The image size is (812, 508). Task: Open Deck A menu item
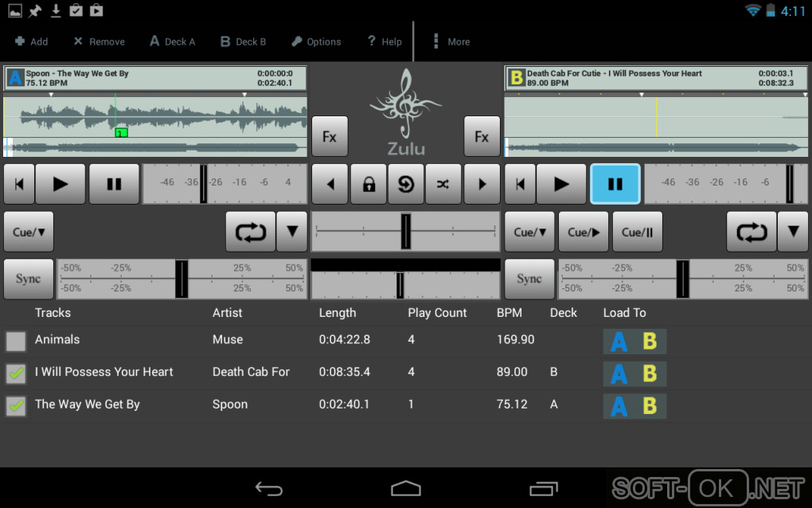point(173,41)
